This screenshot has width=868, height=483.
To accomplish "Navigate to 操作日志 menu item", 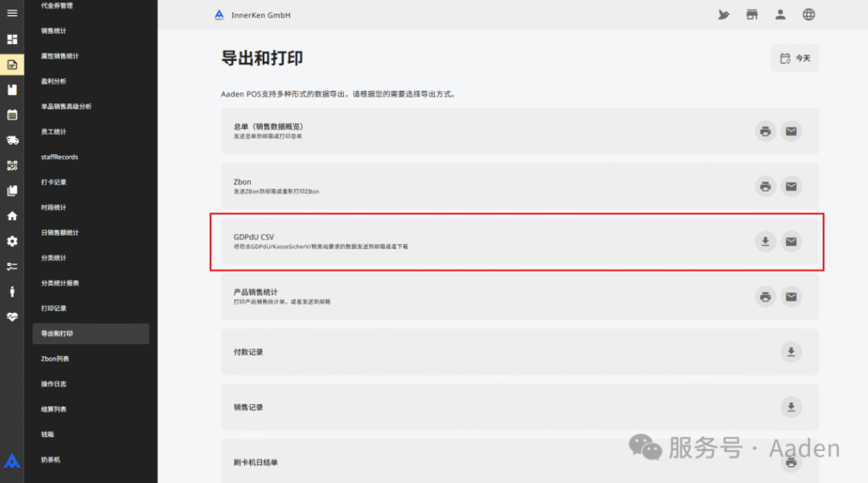I will 53,384.
